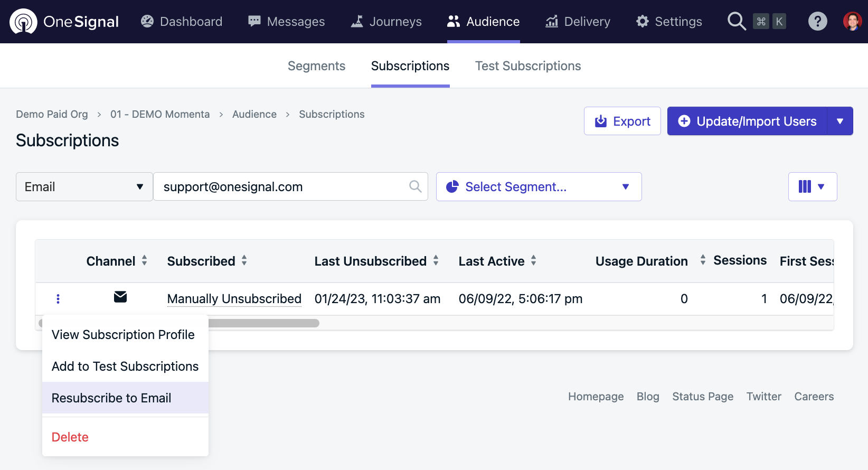Screen dimensions: 868x470
Task: Switch to the Subscriptions tab
Action: pos(410,66)
